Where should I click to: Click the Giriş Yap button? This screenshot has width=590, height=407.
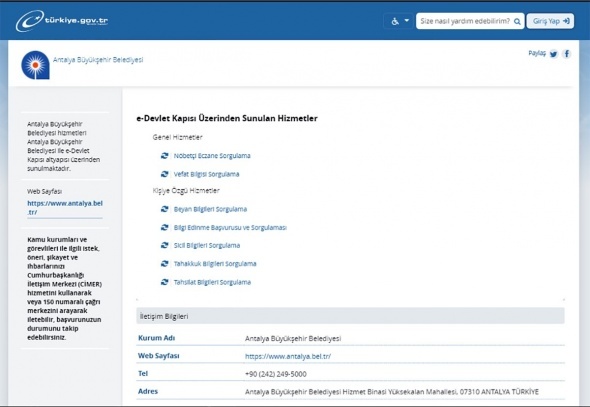point(550,21)
